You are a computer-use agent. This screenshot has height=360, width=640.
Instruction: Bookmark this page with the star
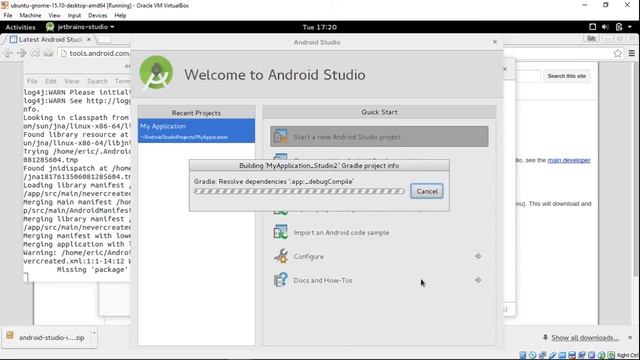tap(618, 53)
